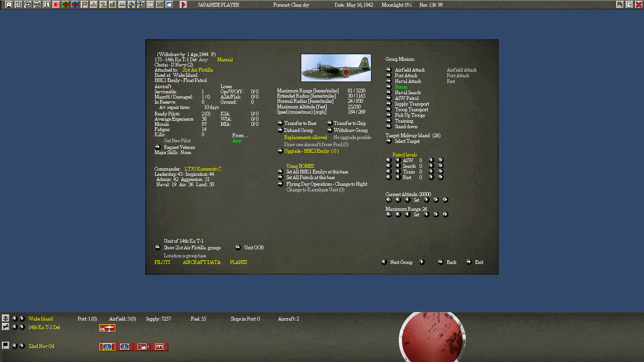This screenshot has height=362, width=644.
Task: Click the document list icon in toolbar
Action: click(18, 5)
